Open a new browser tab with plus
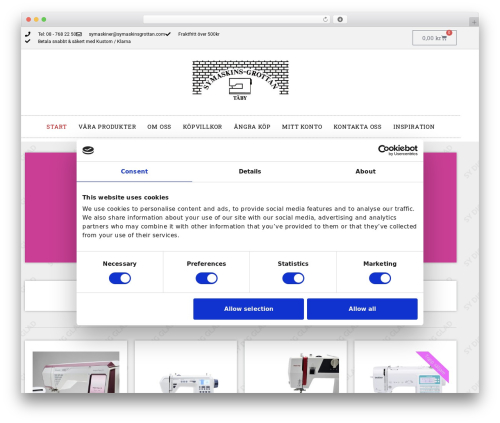Screen dimensions: 500x423 click(x=474, y=22)
